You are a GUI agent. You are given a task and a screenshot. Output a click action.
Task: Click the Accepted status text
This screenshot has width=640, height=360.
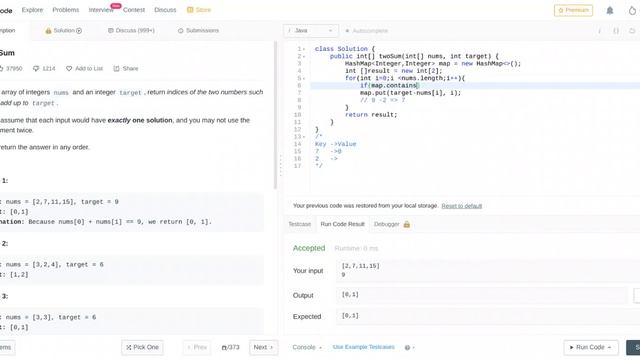pyautogui.click(x=309, y=248)
